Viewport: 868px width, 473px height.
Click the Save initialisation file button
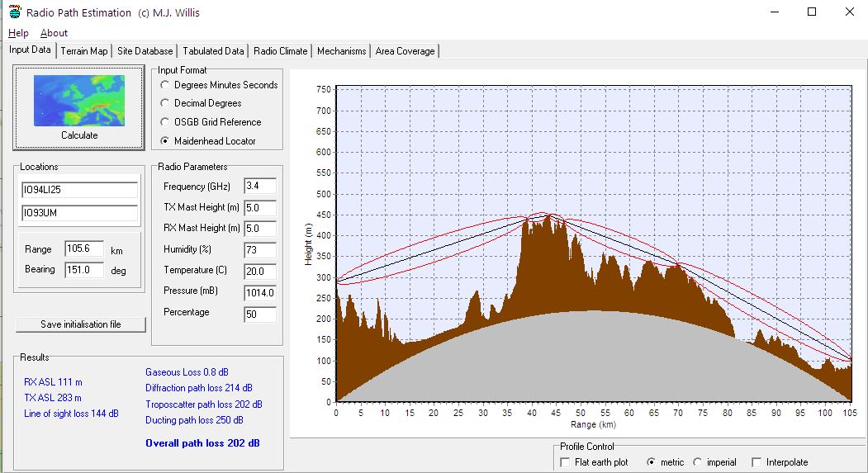81,324
